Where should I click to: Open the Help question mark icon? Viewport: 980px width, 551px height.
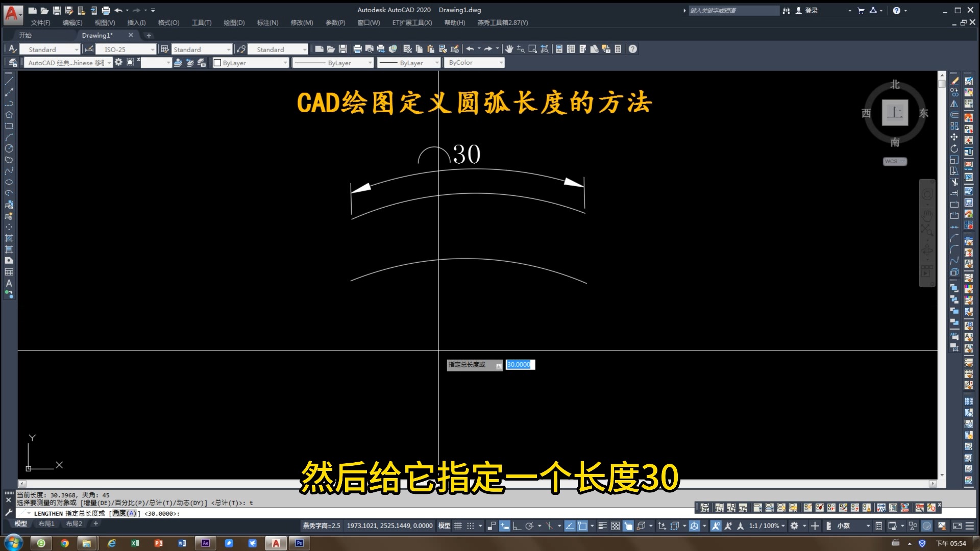point(633,49)
